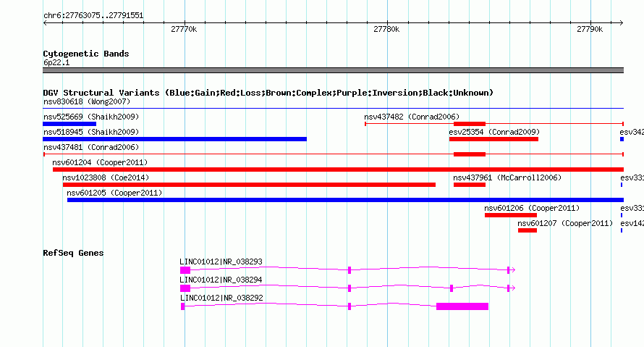Open the nsv437961 (McCarroll2006) label

pyautogui.click(x=507, y=177)
